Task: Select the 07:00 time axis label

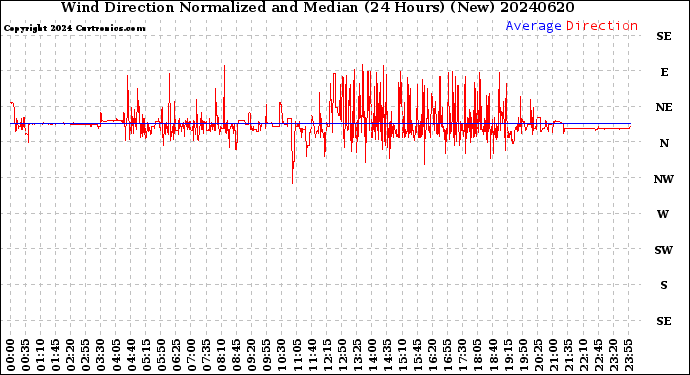Action: click(191, 355)
